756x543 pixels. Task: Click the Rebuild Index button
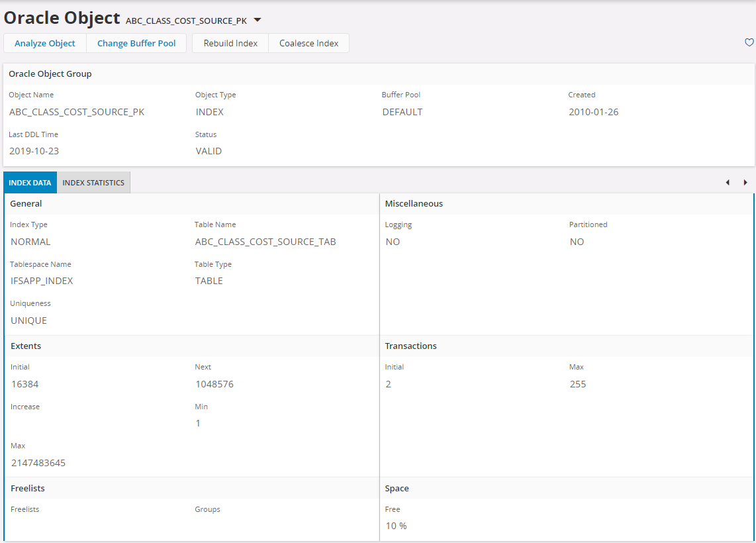(x=230, y=42)
